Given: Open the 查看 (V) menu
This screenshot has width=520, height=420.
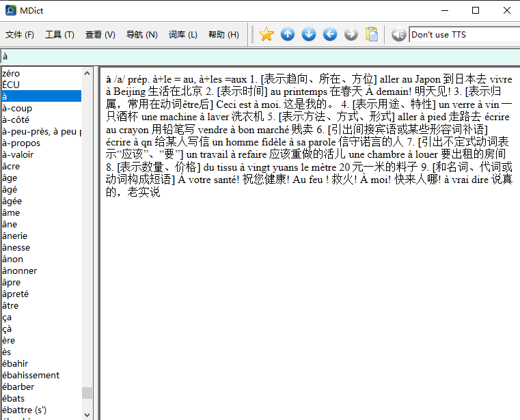Looking at the screenshot, I should pos(100,35).
